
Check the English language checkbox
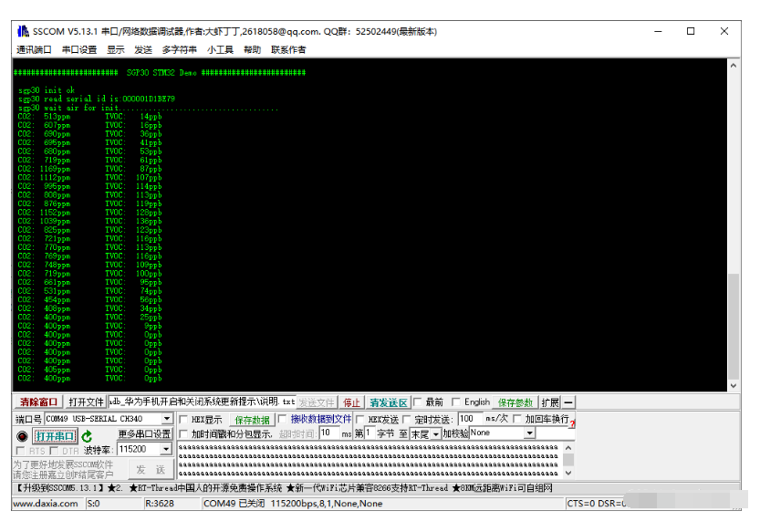[x=455, y=402]
